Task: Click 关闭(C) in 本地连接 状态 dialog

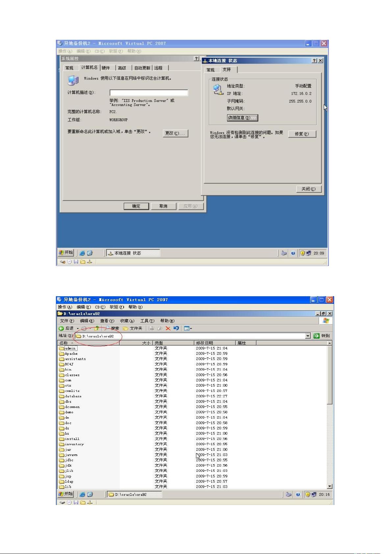Action: pos(308,189)
